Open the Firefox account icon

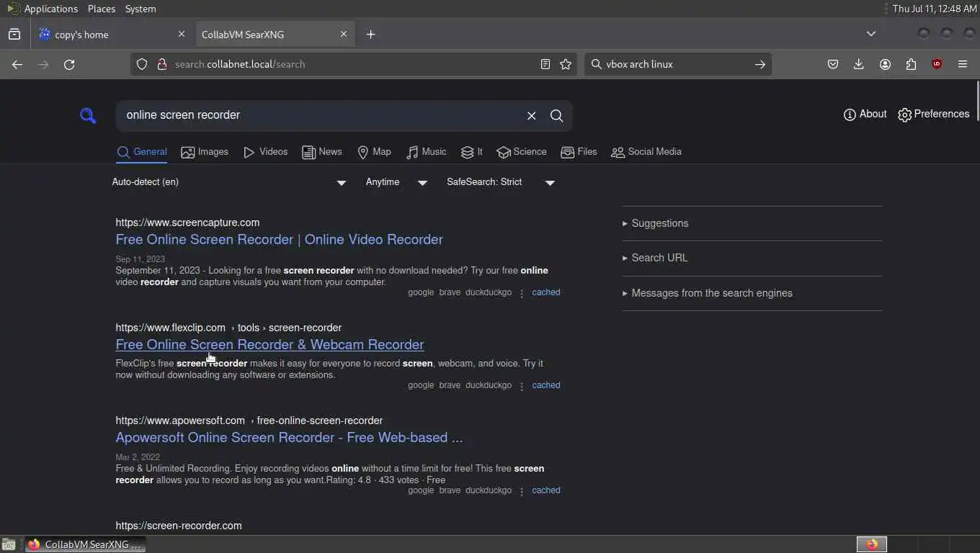pyautogui.click(x=885, y=64)
